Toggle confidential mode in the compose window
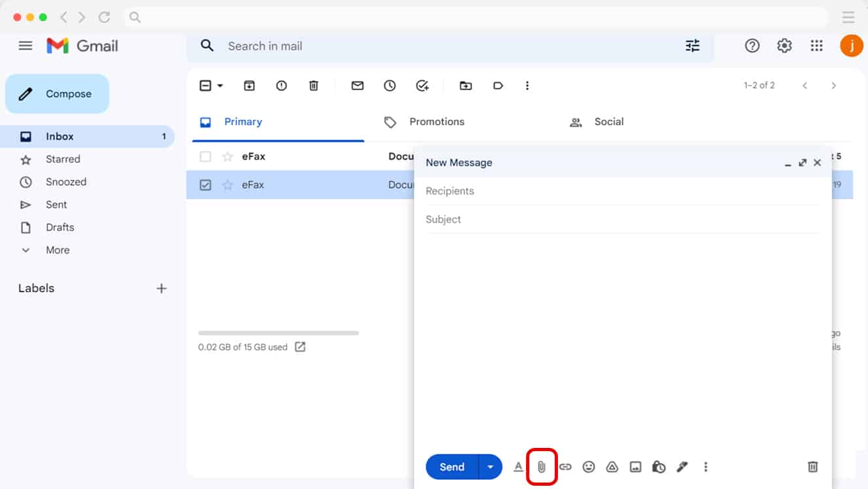Image resolution: width=868 pixels, height=489 pixels. (659, 467)
